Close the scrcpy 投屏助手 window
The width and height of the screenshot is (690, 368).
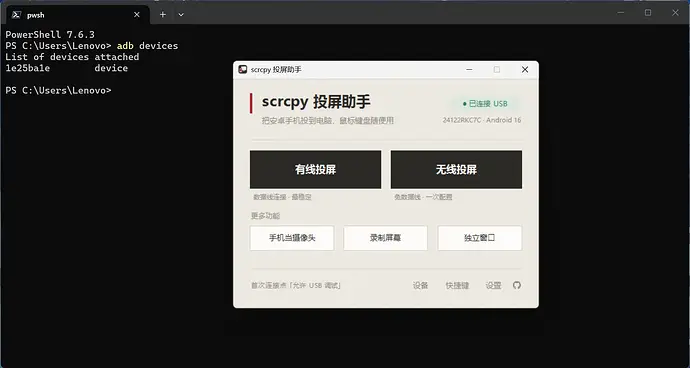click(x=525, y=70)
